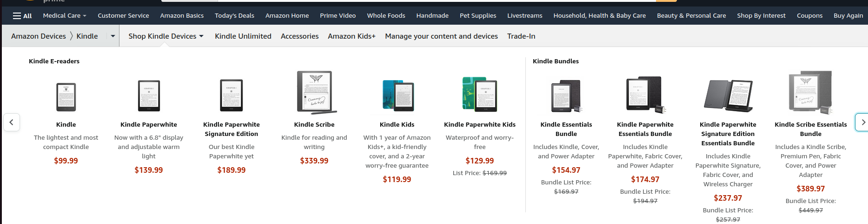This screenshot has width=868, height=224.
Task: Open Manage your content and devices
Action: click(x=441, y=36)
